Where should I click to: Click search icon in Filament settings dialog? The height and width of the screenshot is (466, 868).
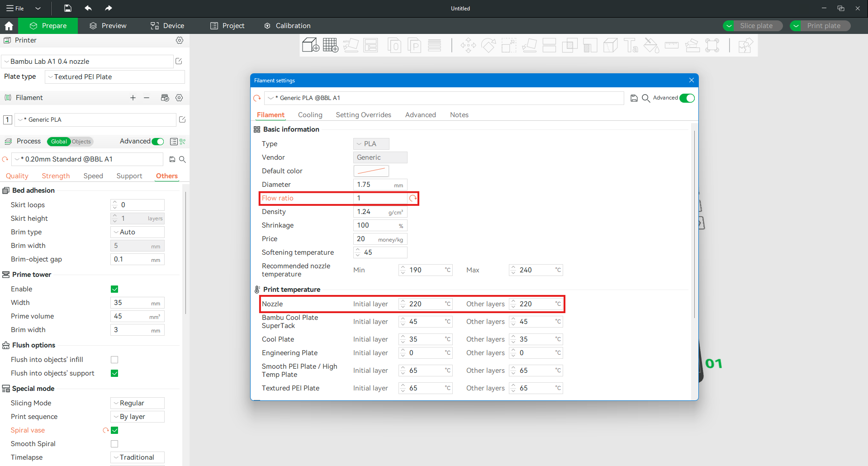646,98
